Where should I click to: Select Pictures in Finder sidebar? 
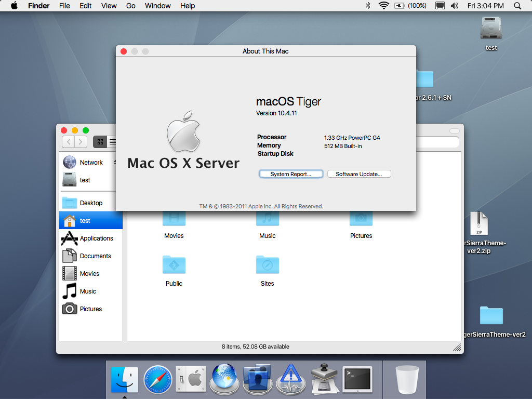pos(91,309)
